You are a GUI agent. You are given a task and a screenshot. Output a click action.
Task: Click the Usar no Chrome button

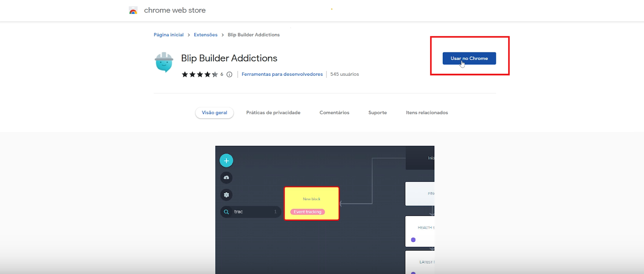(469, 58)
